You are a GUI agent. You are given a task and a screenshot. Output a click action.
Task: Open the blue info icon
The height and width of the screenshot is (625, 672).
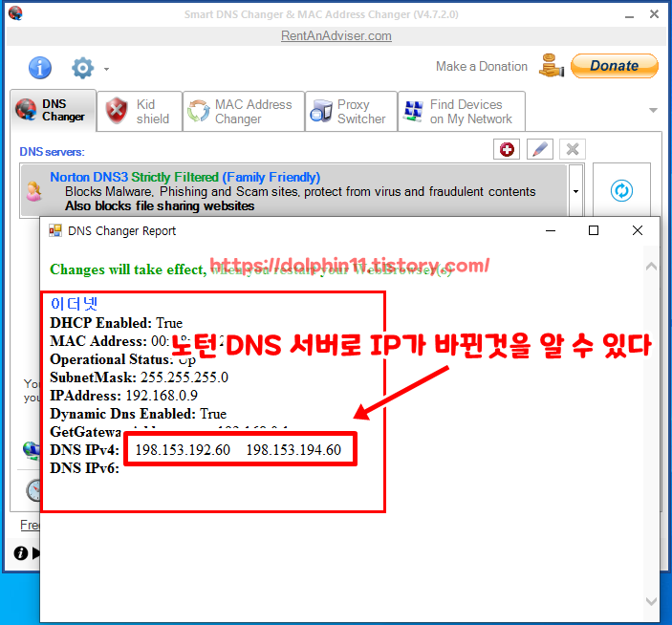40,68
